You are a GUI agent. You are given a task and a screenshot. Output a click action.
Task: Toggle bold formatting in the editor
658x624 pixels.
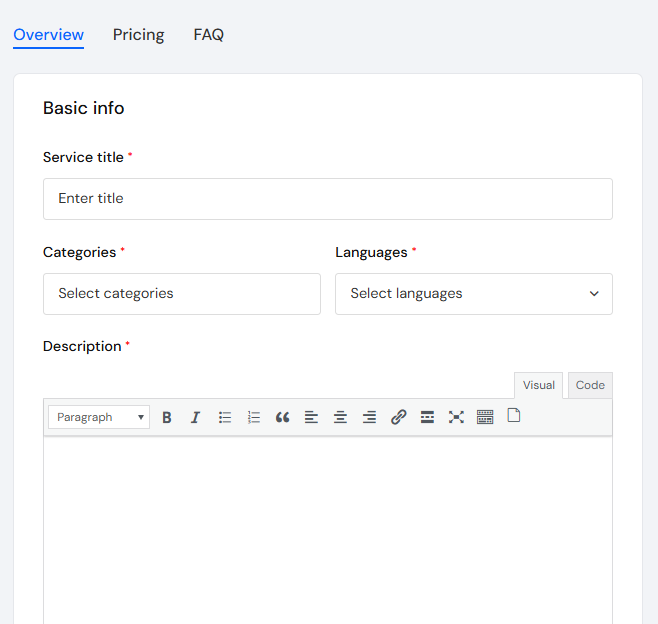[x=167, y=417]
